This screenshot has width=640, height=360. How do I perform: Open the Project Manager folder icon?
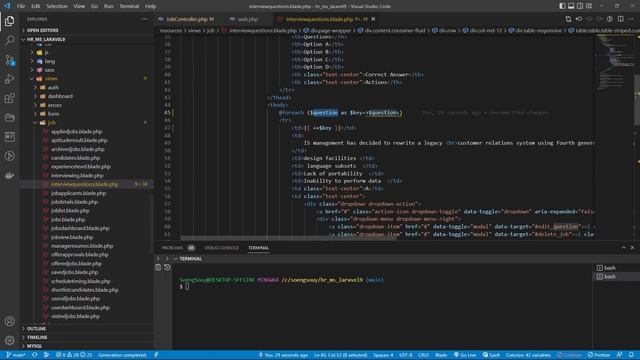[9, 118]
